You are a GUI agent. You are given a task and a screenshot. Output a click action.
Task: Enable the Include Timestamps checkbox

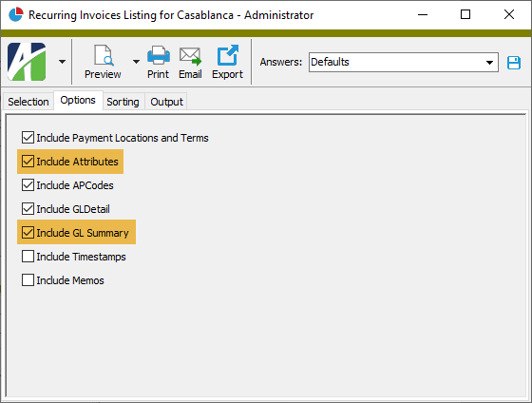[28, 257]
